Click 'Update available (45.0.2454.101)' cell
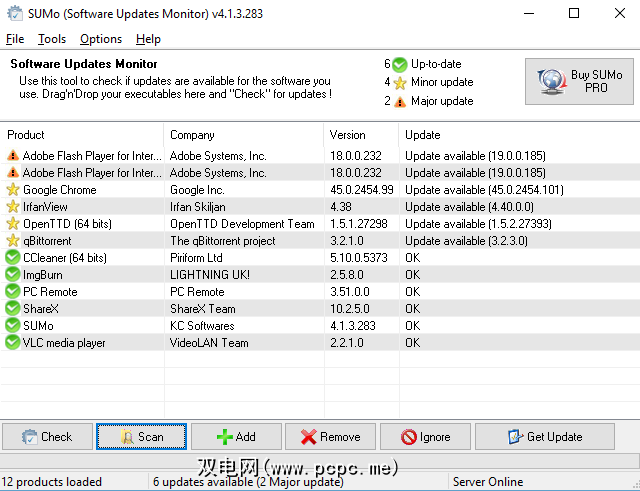Viewport: 640px width, 491px height. coord(484,190)
